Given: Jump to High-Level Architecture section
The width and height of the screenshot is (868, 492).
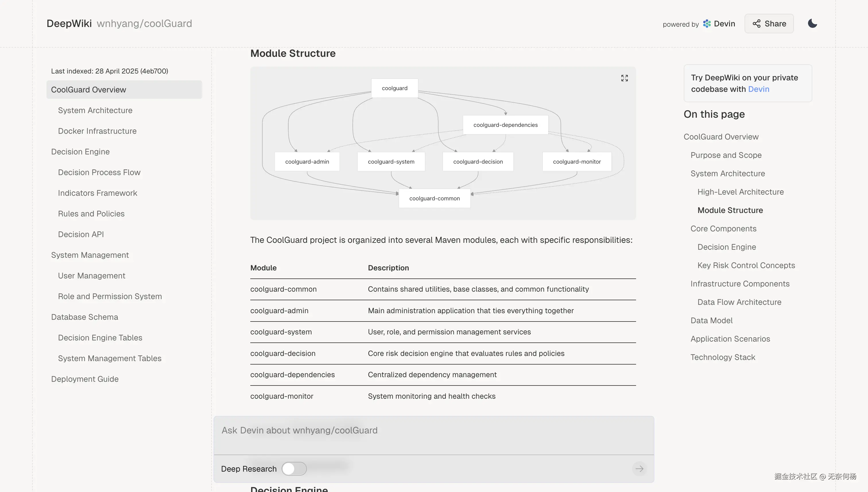Looking at the screenshot, I should [x=740, y=192].
